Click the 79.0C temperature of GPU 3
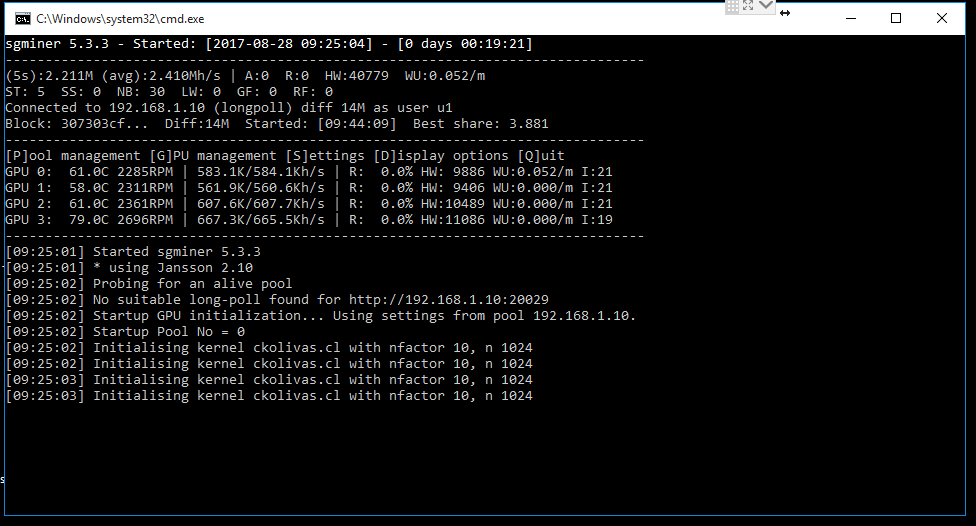This screenshot has width=976, height=526. [89, 220]
